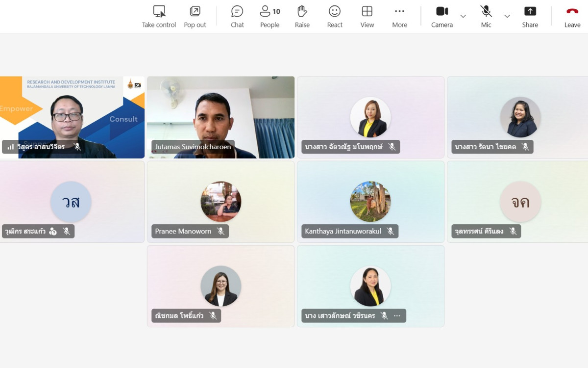Turn on the Camera
The image size is (588, 368).
click(x=441, y=12)
